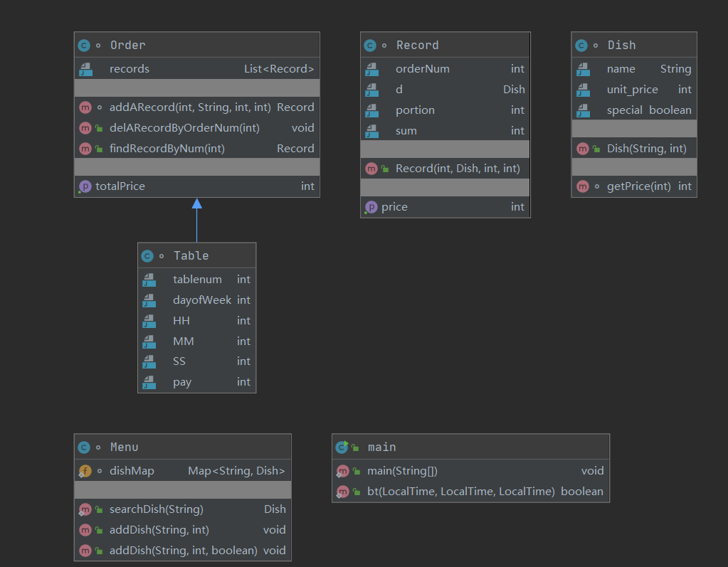Click the field icon beside portion
The image size is (728, 567).
coord(372,110)
